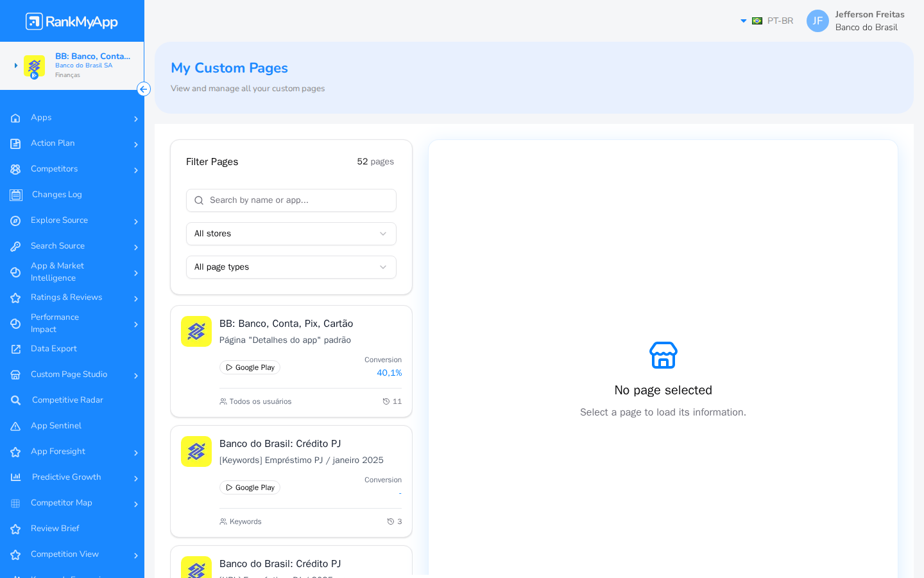The width and height of the screenshot is (924, 578).
Task: Click the Data Export icon
Action: point(15,349)
